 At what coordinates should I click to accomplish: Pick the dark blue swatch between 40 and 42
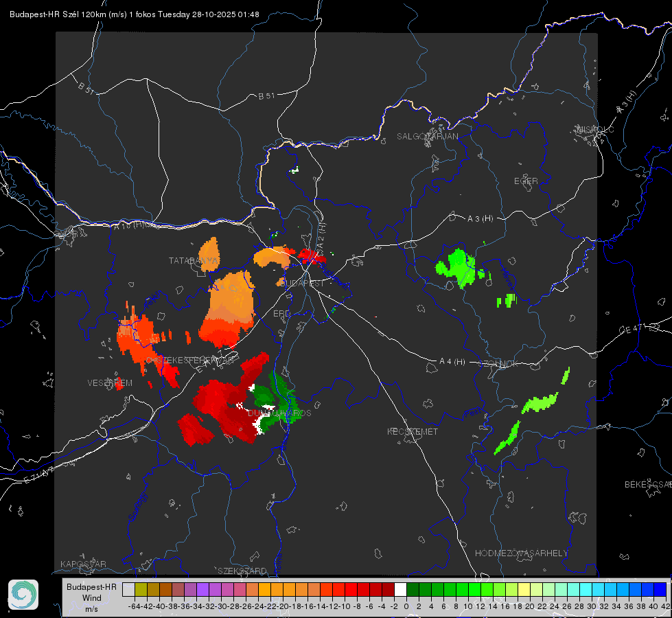[660, 589]
